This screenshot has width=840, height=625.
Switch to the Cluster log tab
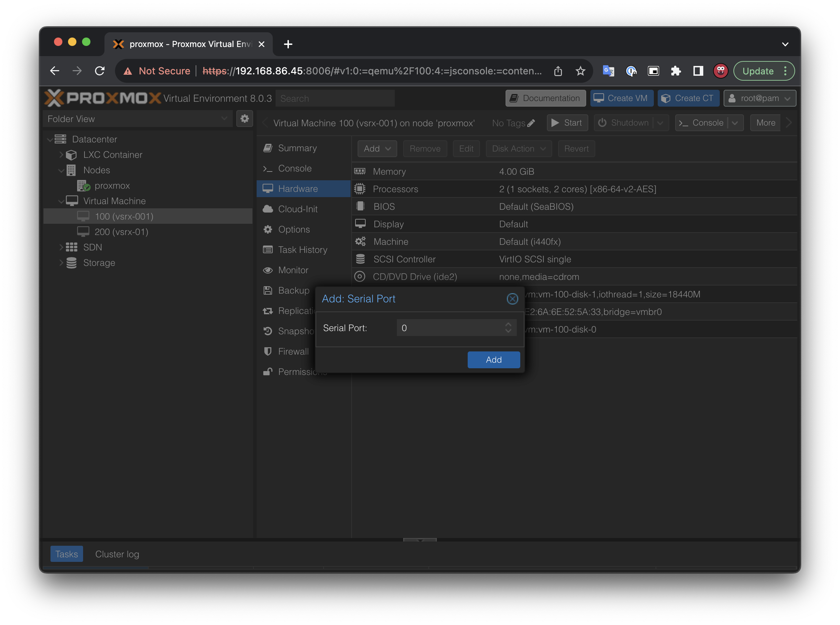(x=117, y=554)
